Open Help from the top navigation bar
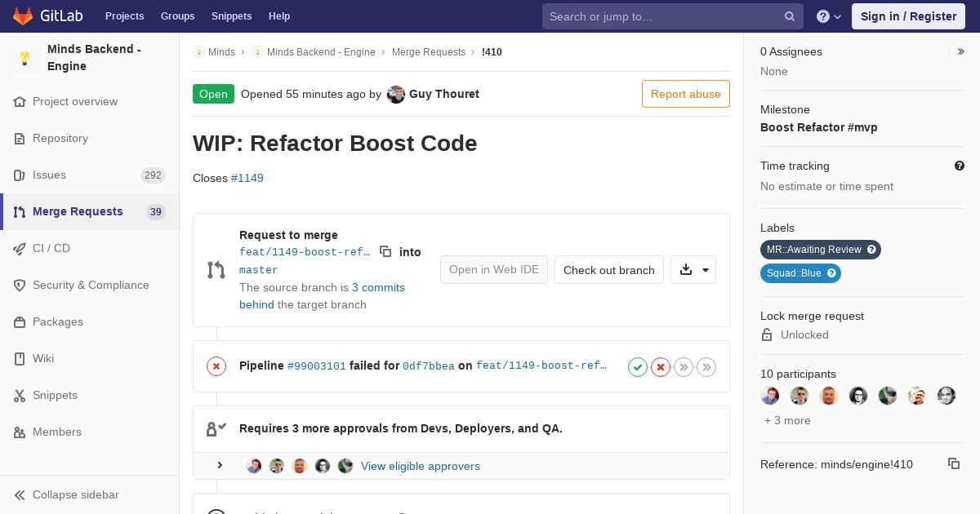 click(279, 16)
